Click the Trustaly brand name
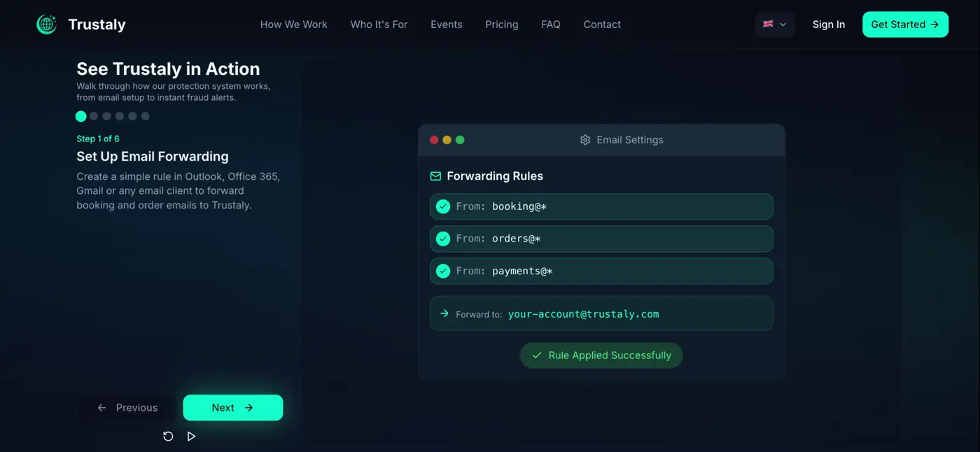The height and width of the screenshot is (452, 980). tap(97, 24)
